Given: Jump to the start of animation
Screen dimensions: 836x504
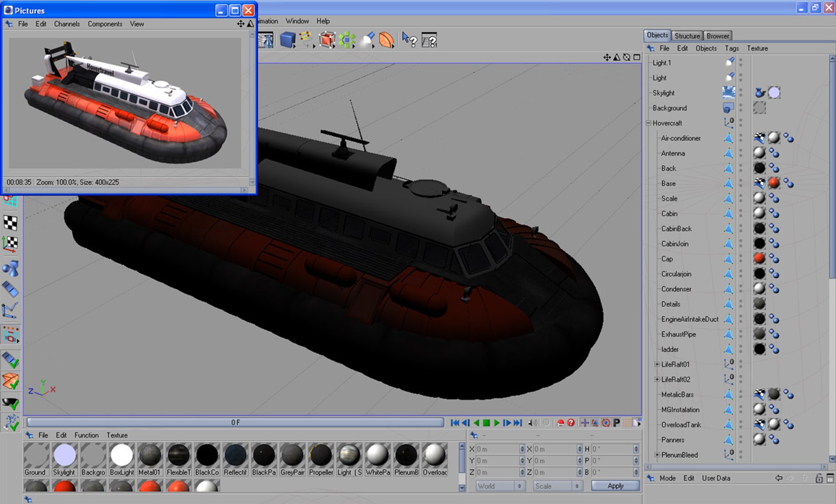Looking at the screenshot, I should 454,423.
